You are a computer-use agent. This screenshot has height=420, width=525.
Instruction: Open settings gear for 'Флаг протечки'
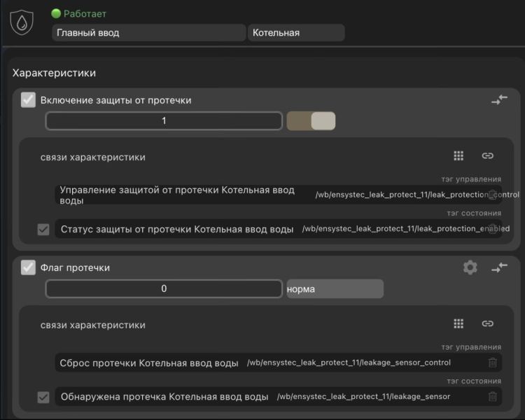470,267
